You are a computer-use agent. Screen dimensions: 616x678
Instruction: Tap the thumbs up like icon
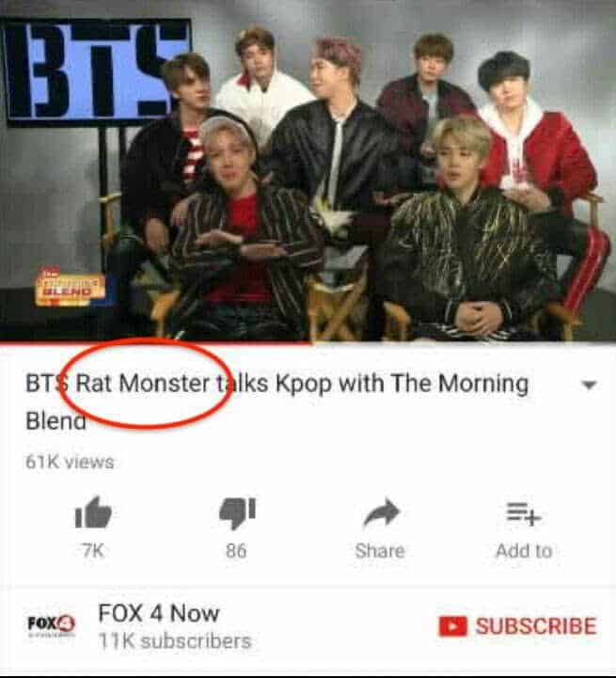(x=93, y=512)
